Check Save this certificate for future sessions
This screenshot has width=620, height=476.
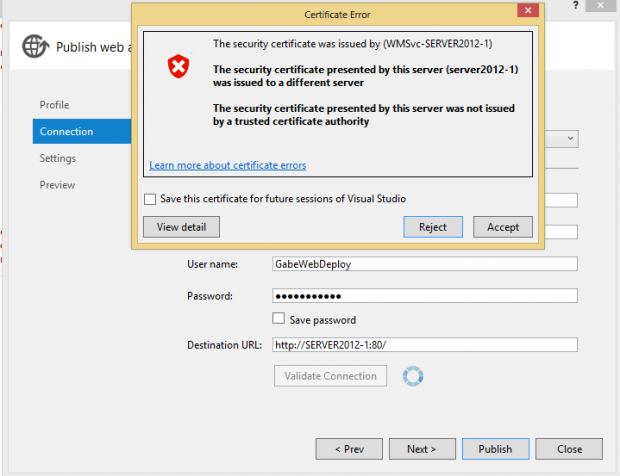[150, 199]
